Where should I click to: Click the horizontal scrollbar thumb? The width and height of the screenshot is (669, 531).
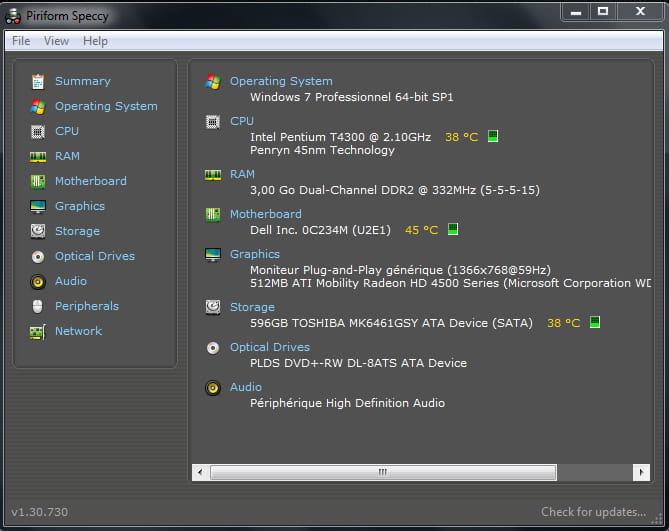[x=383, y=472]
